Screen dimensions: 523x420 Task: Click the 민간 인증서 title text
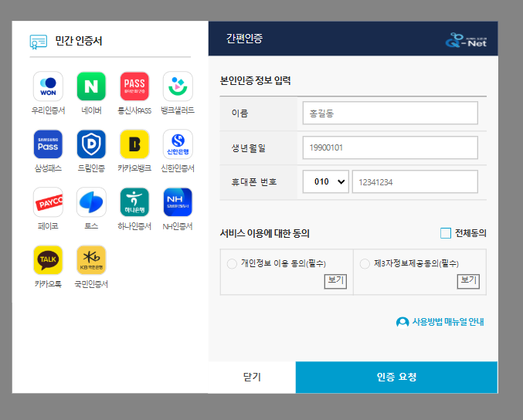click(x=79, y=41)
